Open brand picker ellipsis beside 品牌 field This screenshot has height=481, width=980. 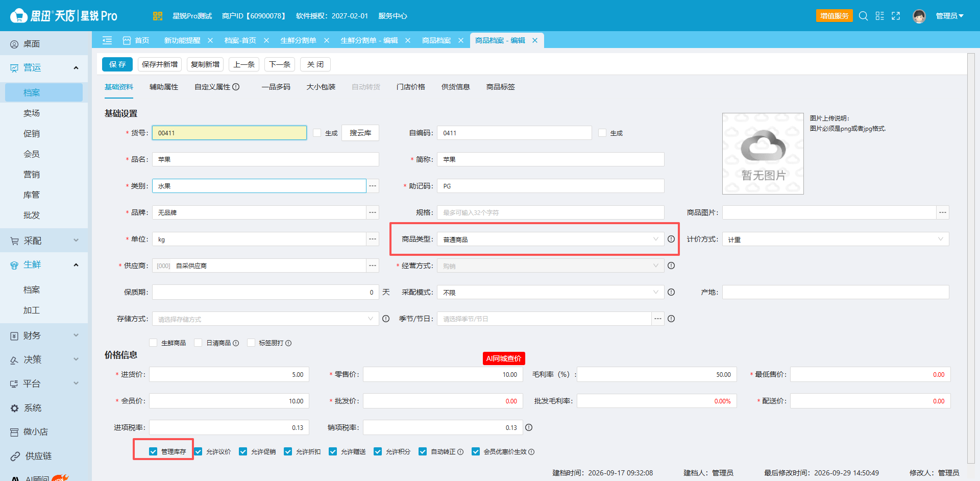373,212
